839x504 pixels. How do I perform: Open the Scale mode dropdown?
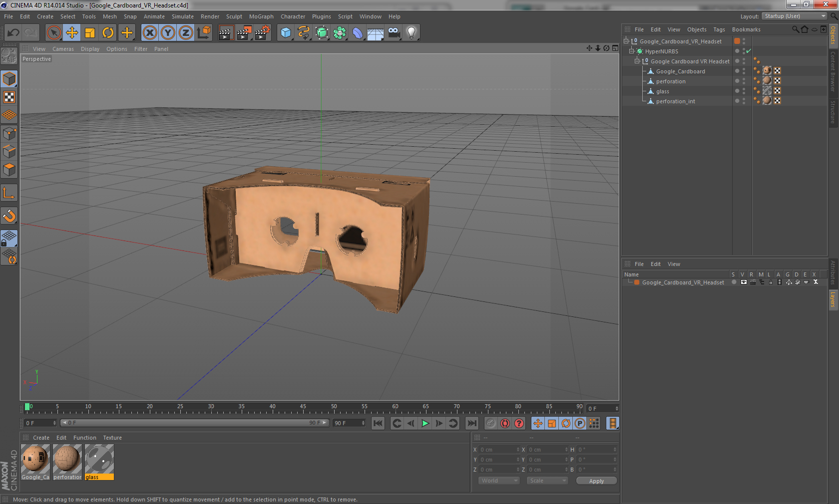[x=547, y=481]
